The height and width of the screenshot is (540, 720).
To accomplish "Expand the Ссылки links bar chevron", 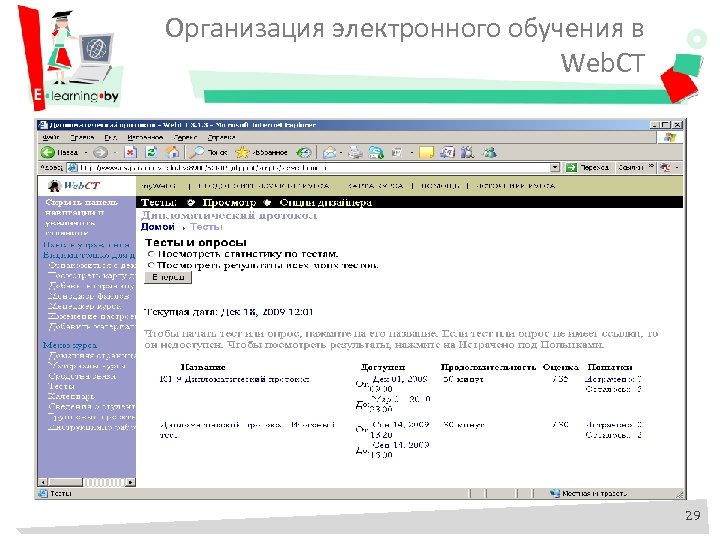I will click(x=651, y=167).
